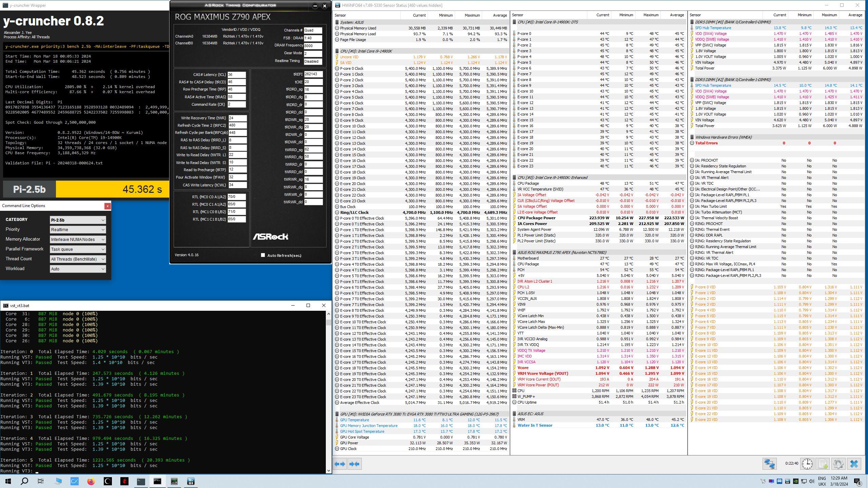Click HWiNFO expand columns arrows button
Image resolution: width=868 pixels, height=488 pixels.
click(340, 464)
